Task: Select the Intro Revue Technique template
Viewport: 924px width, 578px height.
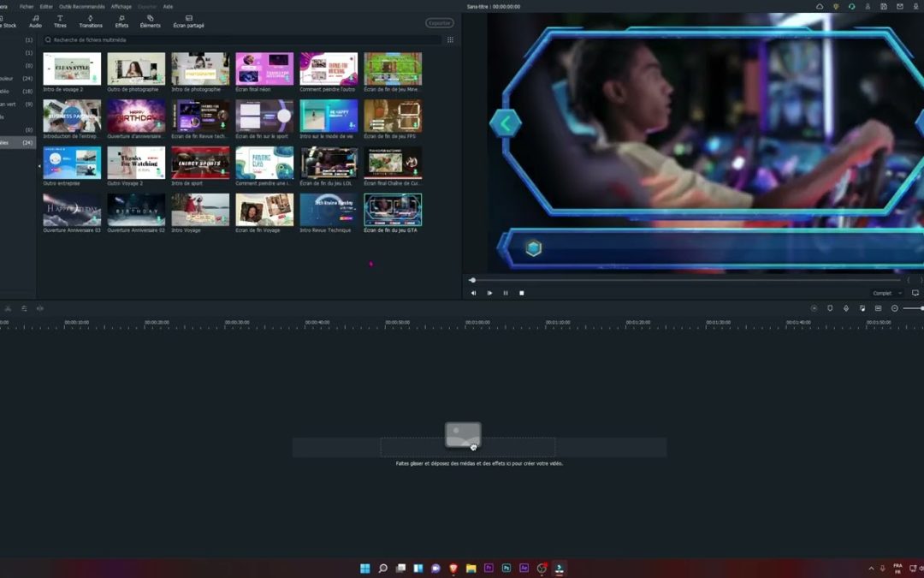Action: [x=329, y=213]
